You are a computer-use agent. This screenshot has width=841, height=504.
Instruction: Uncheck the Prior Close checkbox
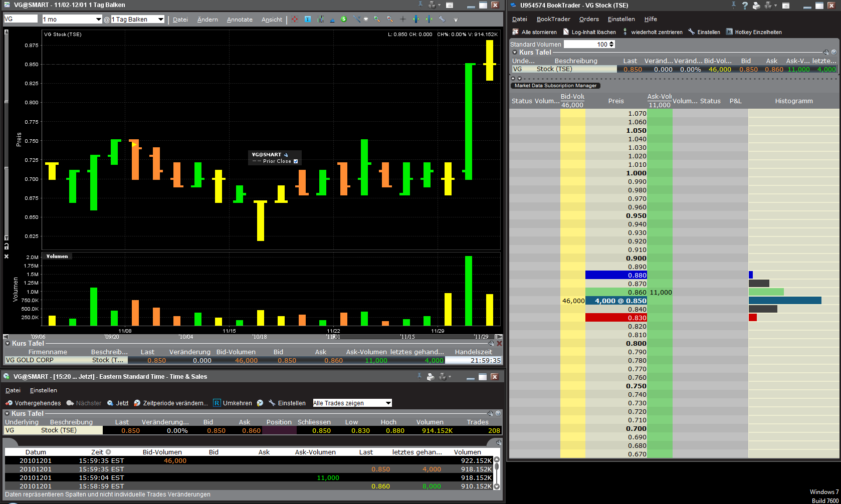click(x=296, y=161)
